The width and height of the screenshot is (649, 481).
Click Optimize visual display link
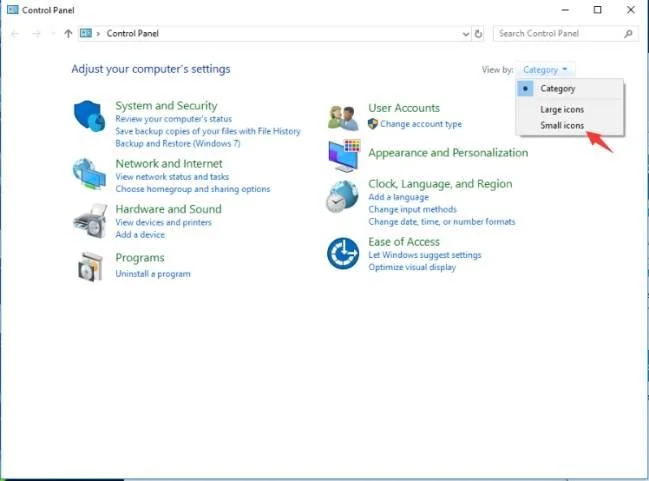tap(412, 267)
